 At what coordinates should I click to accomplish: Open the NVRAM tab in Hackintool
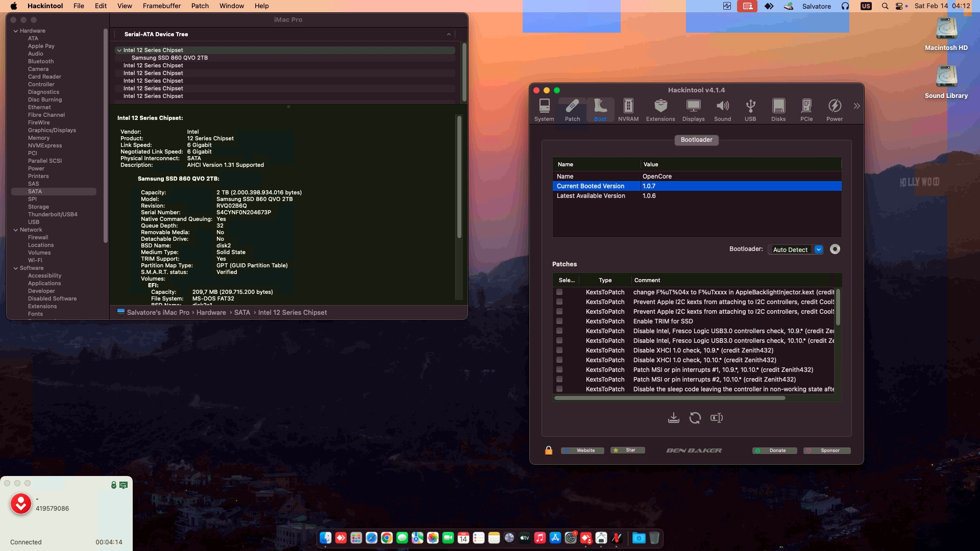point(628,110)
